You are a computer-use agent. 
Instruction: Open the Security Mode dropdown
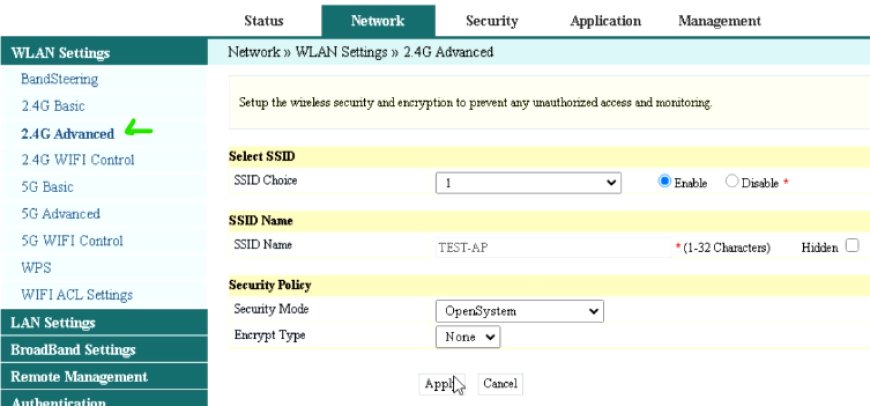click(x=520, y=311)
